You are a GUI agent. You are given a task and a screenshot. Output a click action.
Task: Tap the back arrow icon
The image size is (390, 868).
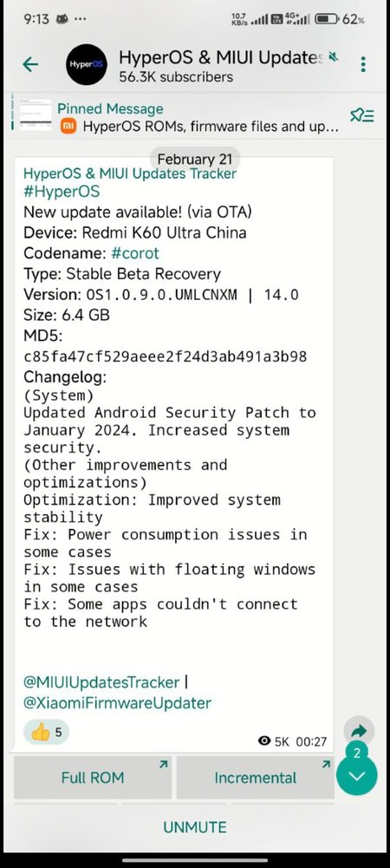click(x=30, y=65)
